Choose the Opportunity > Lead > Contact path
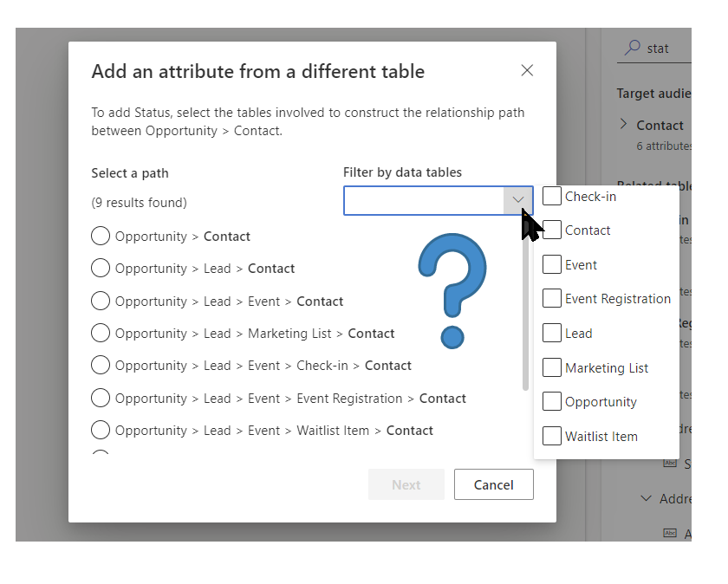 (101, 268)
